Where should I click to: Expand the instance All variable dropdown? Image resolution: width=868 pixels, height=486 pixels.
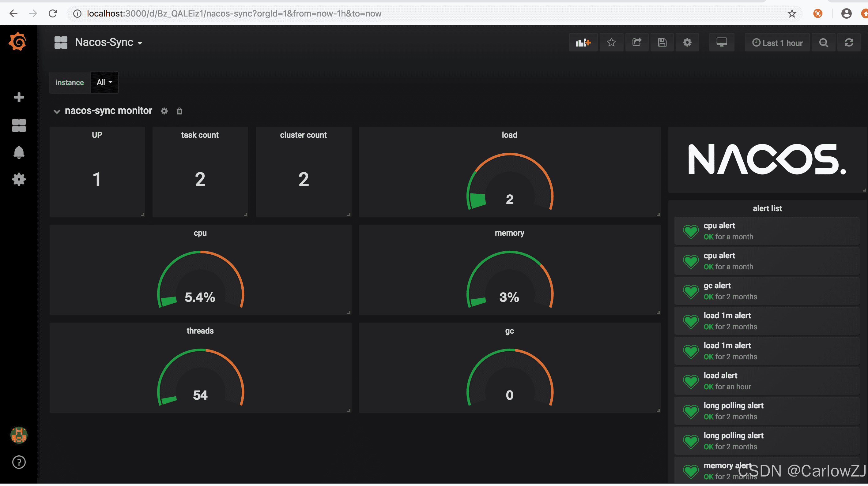coord(104,83)
